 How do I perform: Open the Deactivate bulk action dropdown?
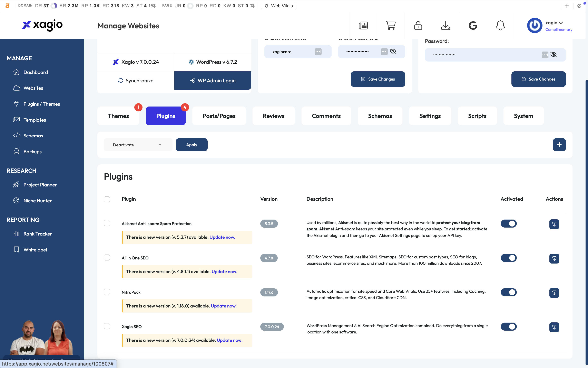(x=138, y=145)
